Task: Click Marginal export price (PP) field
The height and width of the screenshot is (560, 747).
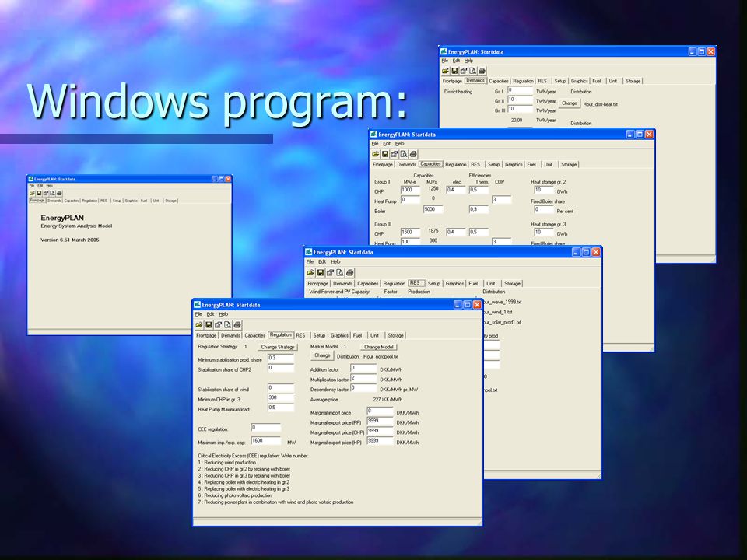Action: 380,421
